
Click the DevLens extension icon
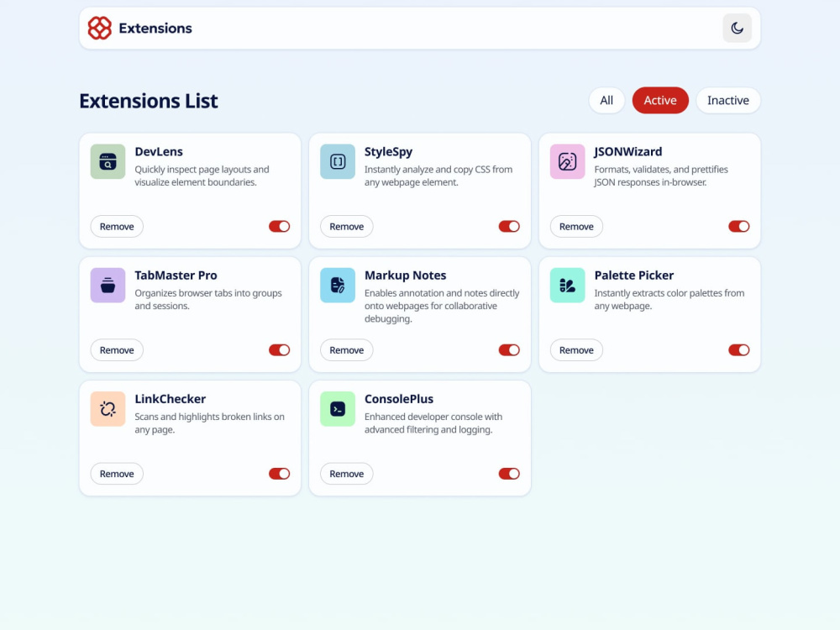pyautogui.click(x=108, y=161)
